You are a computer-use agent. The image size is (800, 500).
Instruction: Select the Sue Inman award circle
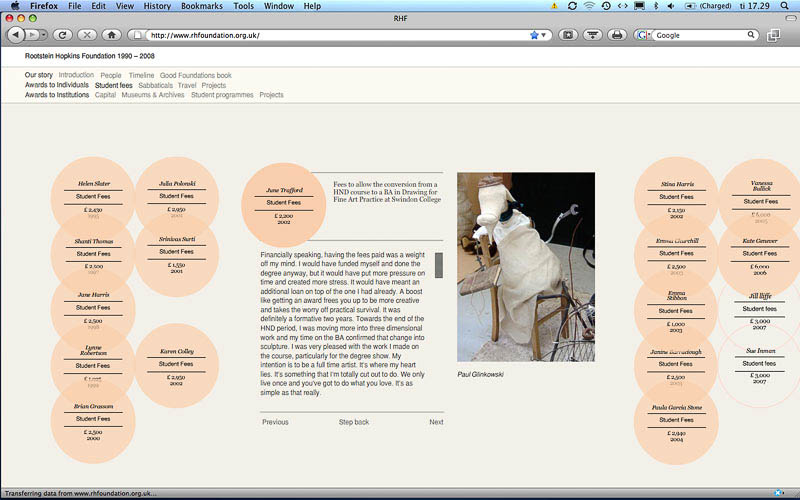(760, 365)
